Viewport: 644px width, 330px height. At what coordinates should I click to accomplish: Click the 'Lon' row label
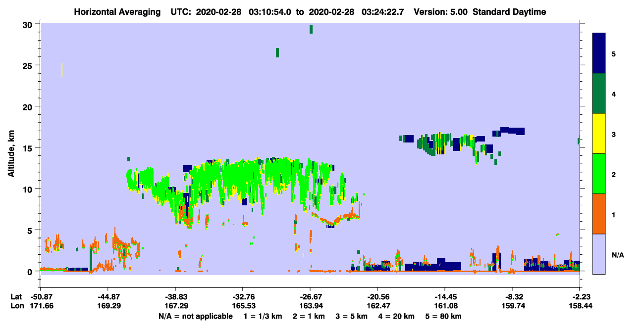coord(17,306)
